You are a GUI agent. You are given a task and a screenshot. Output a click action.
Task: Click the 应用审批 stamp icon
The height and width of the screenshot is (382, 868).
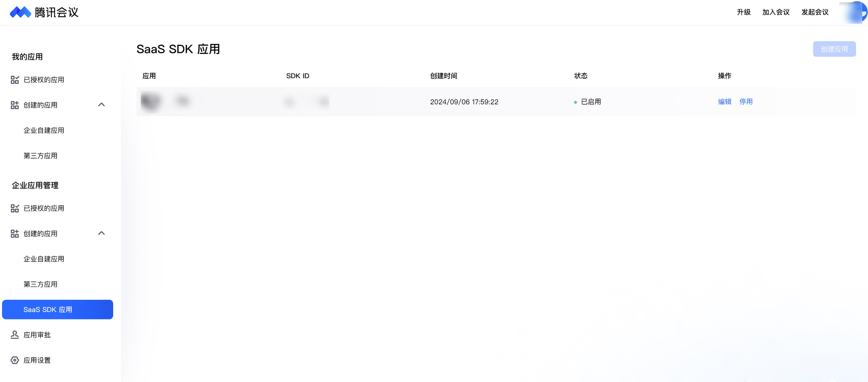[15, 335]
